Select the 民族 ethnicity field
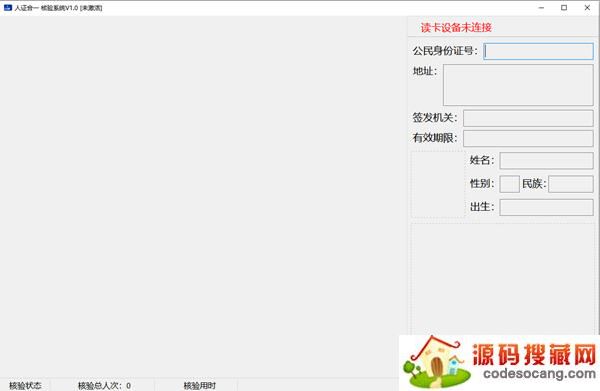 (x=571, y=184)
